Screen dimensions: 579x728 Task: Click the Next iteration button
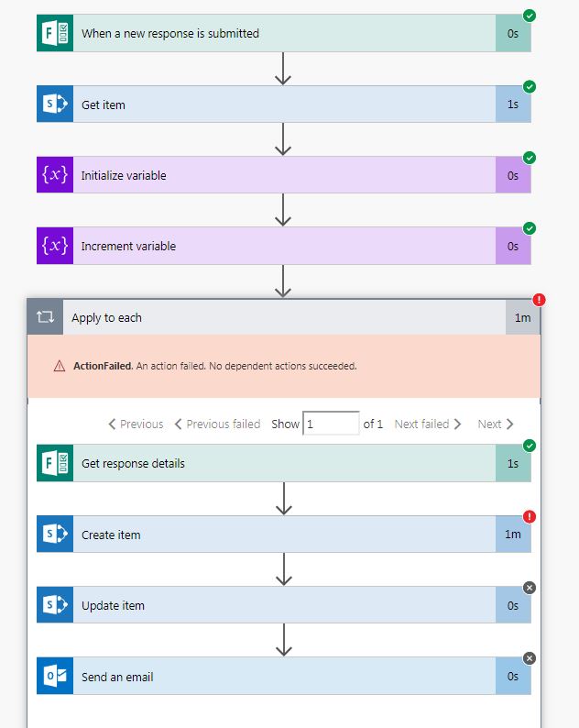[x=496, y=424]
